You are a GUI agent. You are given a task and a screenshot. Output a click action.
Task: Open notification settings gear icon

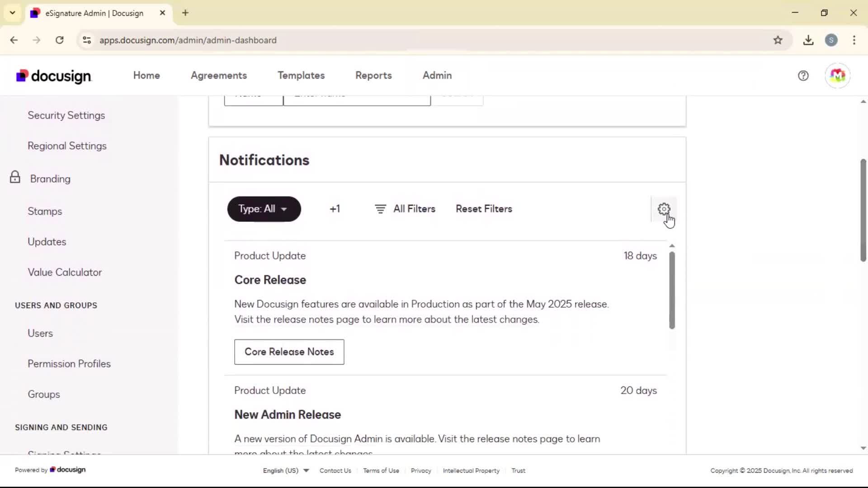pyautogui.click(x=664, y=209)
